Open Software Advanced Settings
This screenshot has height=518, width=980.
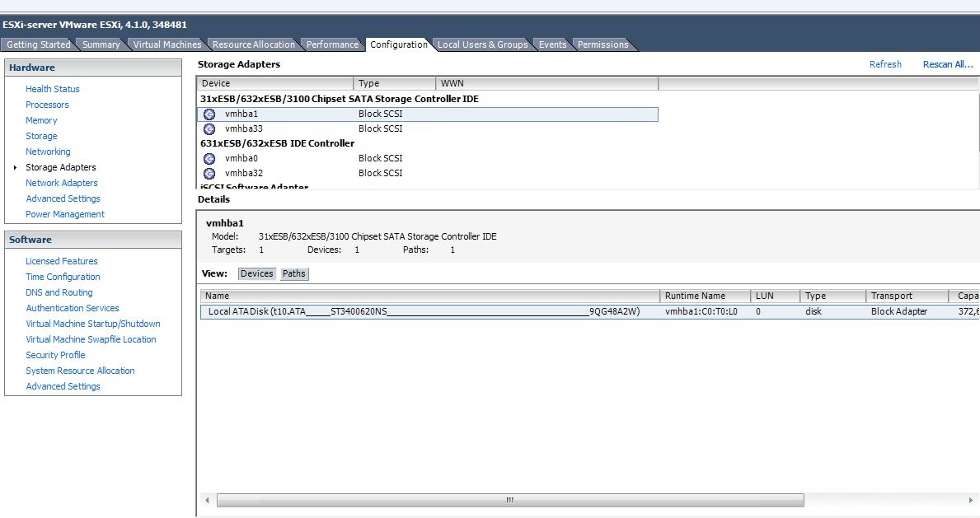63,386
